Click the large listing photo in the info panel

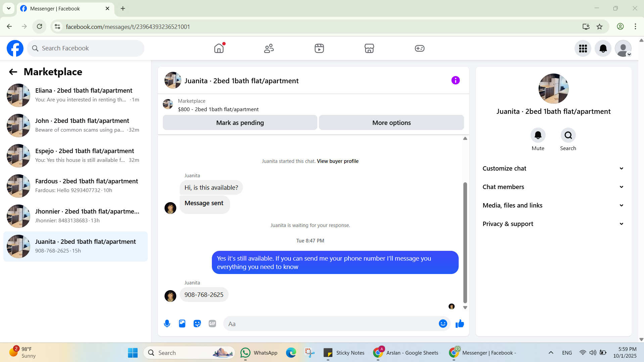(x=553, y=89)
